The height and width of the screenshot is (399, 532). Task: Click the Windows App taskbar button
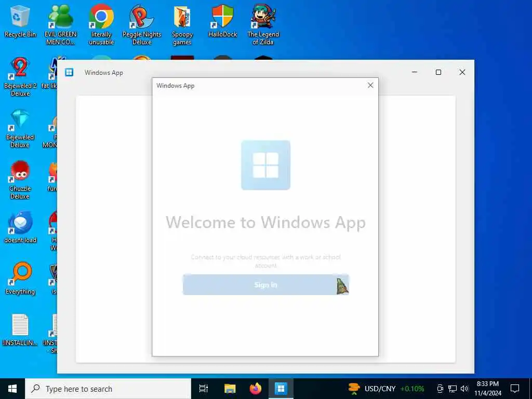(x=281, y=389)
